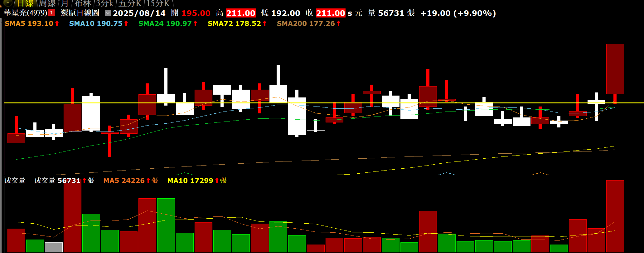Open the 五分K chart tab
This screenshot has height=253, width=644.
click(130, 3)
